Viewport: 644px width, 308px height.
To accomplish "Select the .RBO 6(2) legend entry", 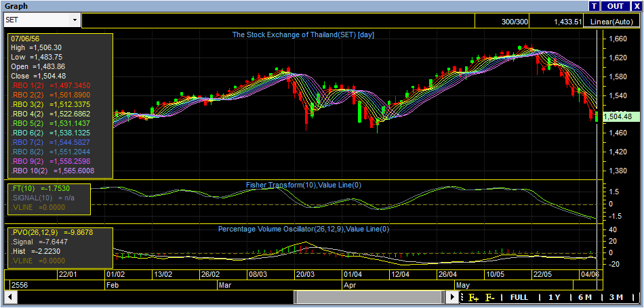I will coord(51,133).
